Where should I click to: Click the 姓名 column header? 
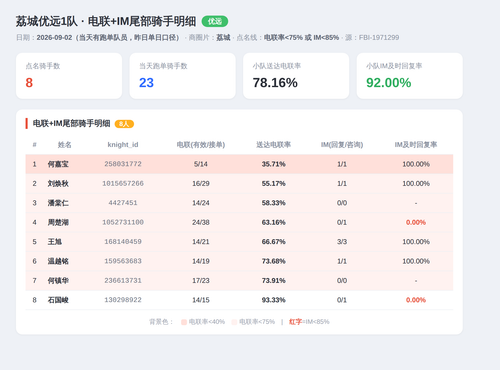tap(64, 145)
